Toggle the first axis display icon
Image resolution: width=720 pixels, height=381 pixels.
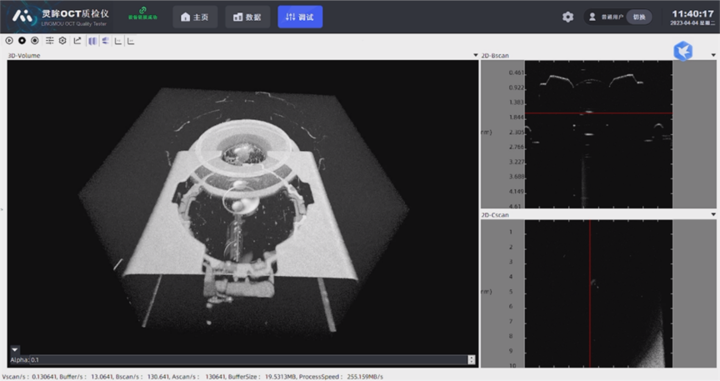point(118,41)
